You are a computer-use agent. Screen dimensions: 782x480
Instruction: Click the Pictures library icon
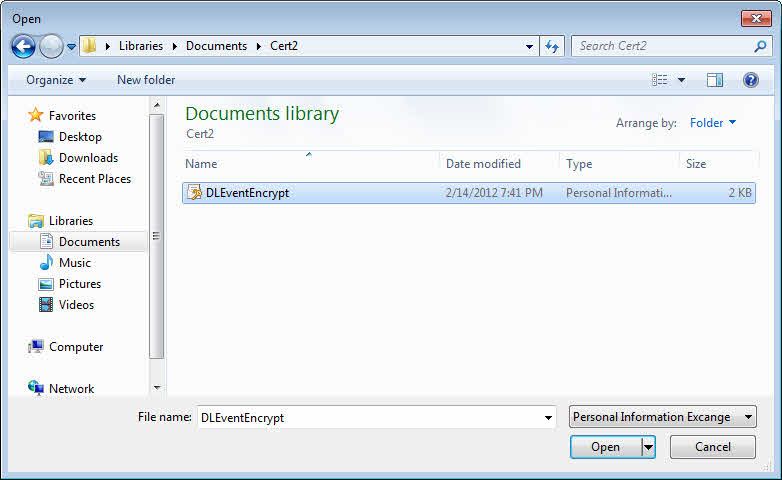coord(46,284)
